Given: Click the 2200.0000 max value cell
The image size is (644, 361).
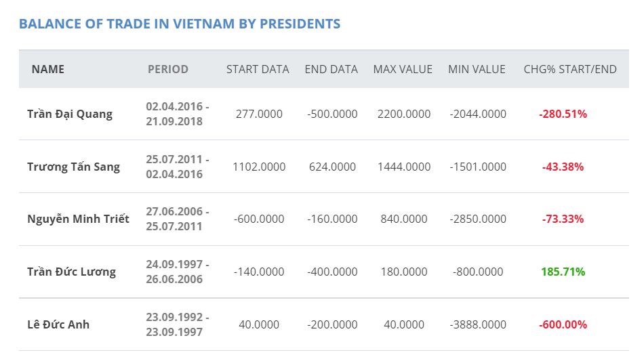Looking at the screenshot, I should coord(404,114).
